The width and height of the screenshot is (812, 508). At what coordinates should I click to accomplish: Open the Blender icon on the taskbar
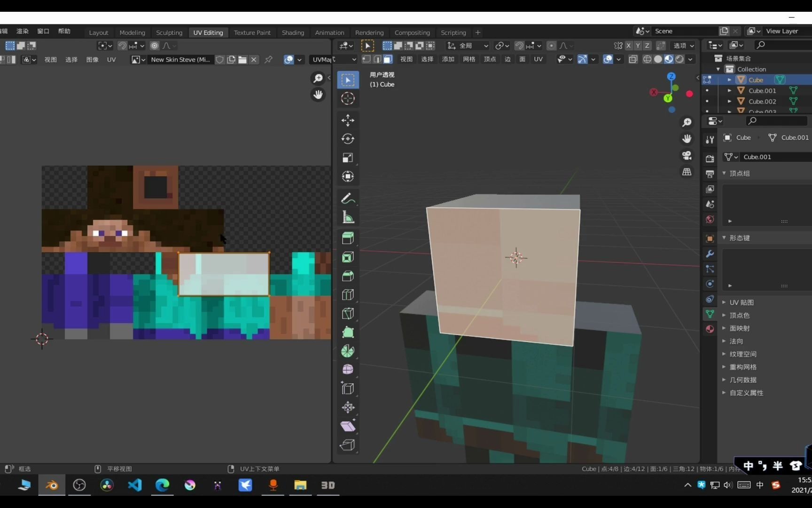tap(52, 485)
